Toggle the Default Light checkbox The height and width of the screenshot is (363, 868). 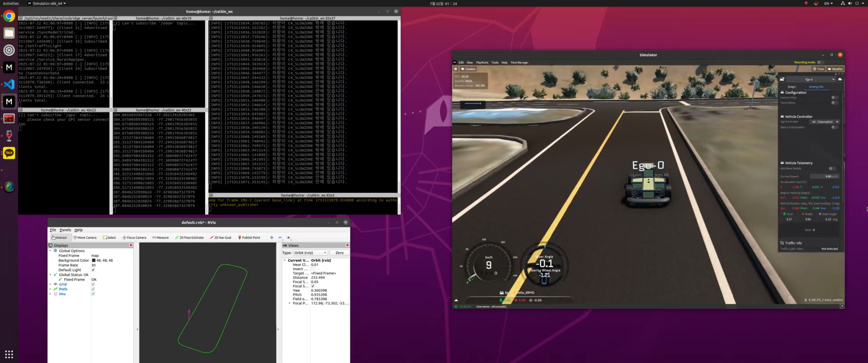(93, 270)
